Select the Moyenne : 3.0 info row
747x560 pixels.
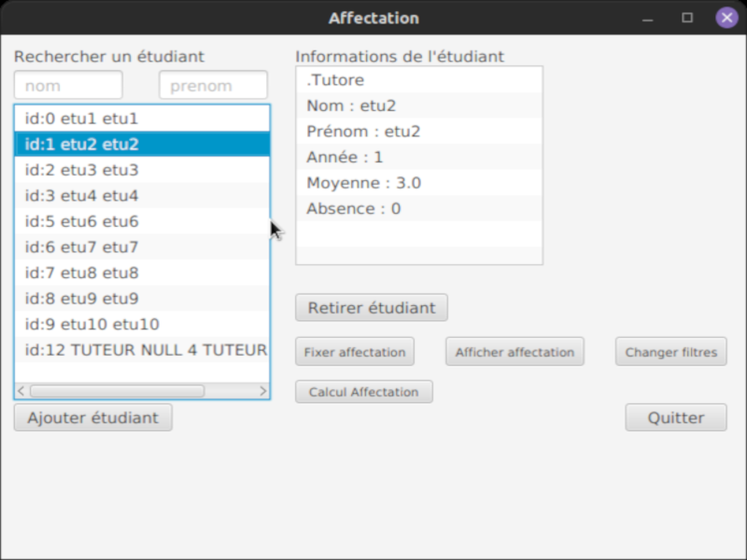419,183
